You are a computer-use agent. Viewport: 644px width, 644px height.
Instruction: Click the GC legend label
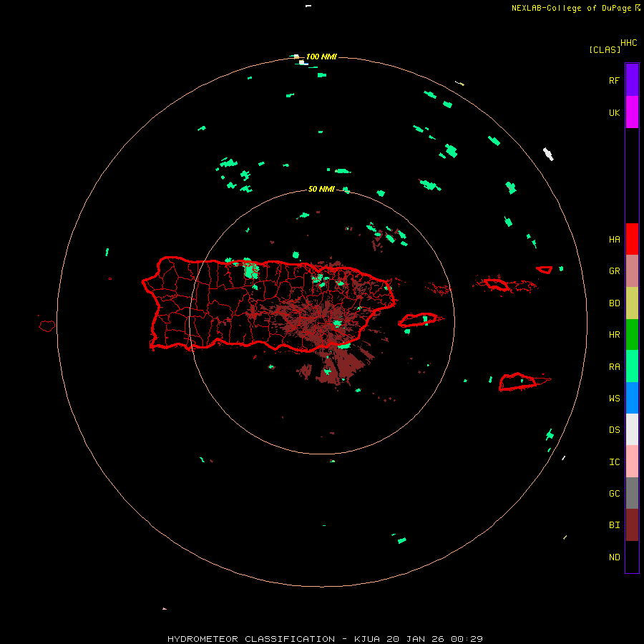tap(614, 493)
